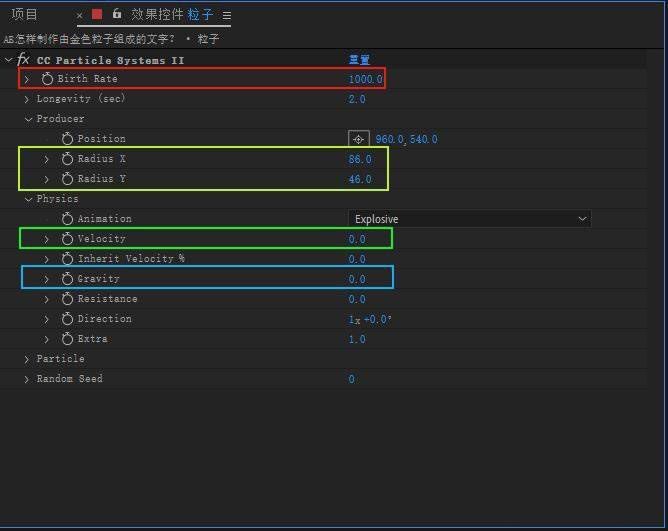Viewport: 668px width, 531px height.
Task: Collapse the Physics property group
Action: point(27,199)
